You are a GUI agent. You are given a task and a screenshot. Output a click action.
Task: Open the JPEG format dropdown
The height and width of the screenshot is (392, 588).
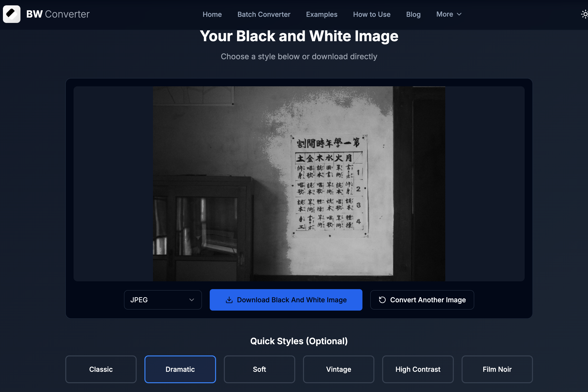pyautogui.click(x=163, y=300)
